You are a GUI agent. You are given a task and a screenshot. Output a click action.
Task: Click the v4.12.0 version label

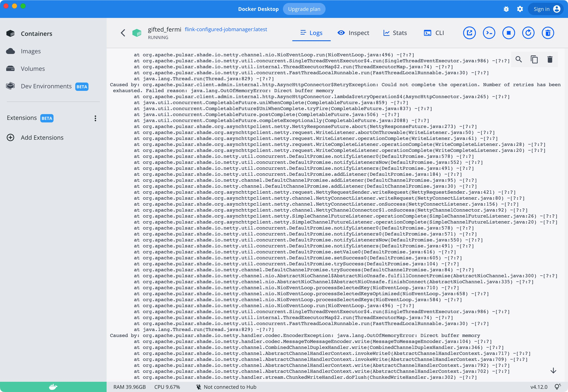click(x=539, y=387)
